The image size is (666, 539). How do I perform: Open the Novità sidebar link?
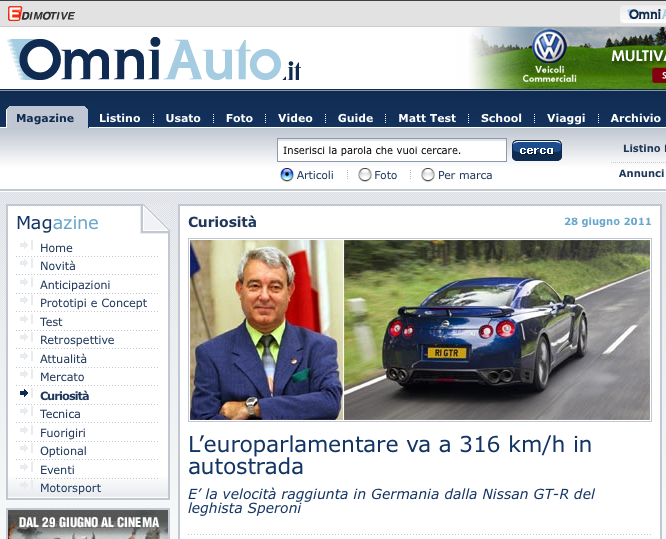pos(58,266)
